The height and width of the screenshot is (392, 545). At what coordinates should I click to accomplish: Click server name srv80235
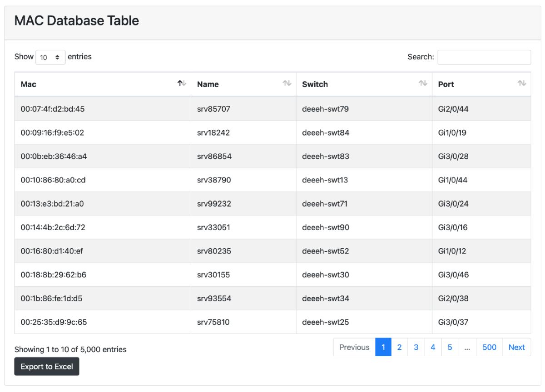214,251
